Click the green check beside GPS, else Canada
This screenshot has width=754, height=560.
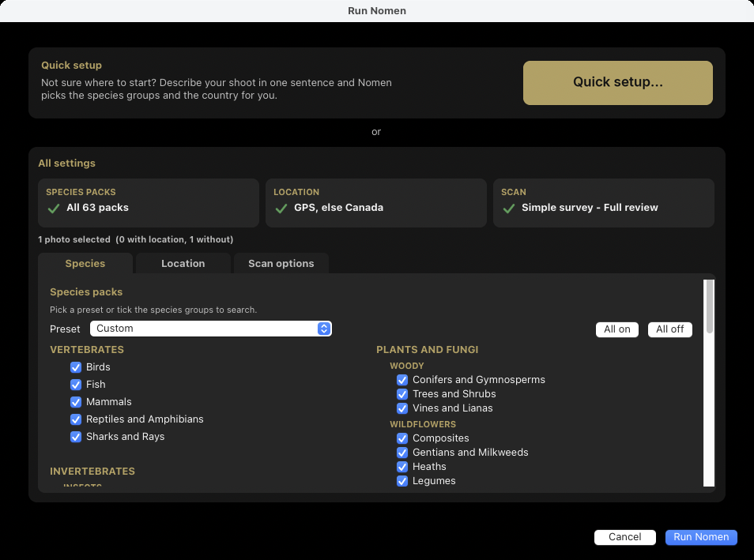point(281,209)
